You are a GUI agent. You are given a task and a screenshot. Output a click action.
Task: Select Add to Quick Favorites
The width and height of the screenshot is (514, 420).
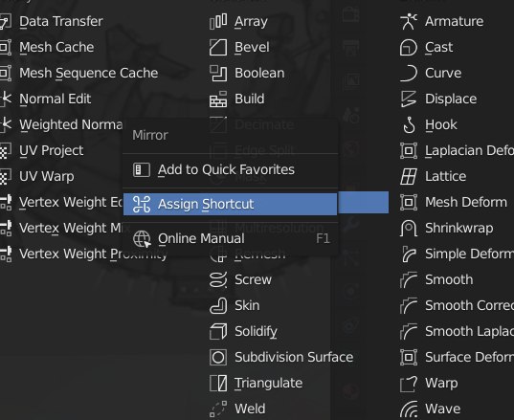[230, 169]
